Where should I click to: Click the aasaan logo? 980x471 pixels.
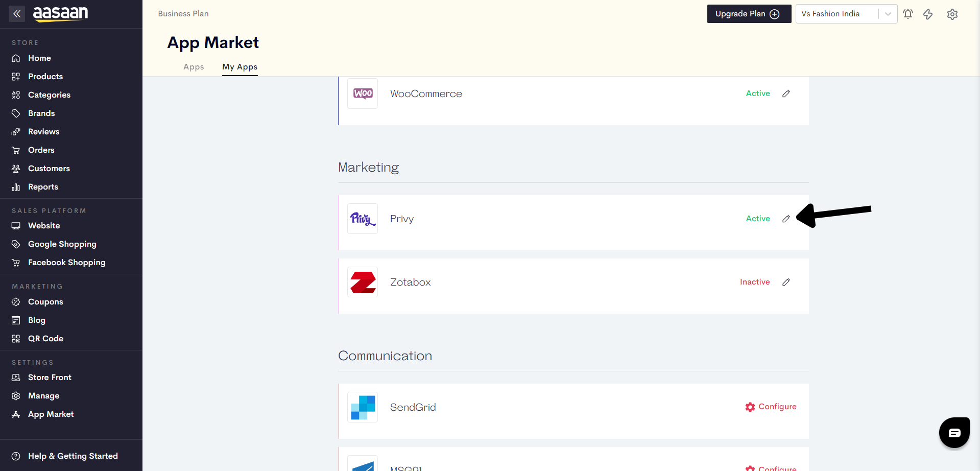[x=60, y=14]
